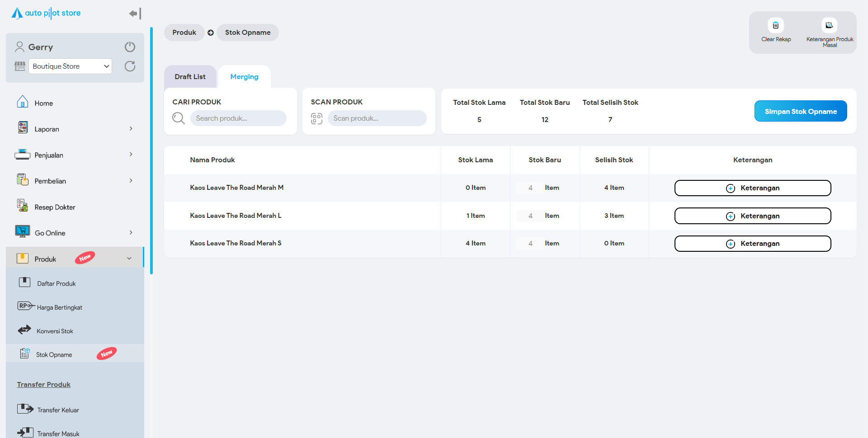Switch to the Draft List tab
Viewport: 868px width, 438px height.
(x=190, y=77)
